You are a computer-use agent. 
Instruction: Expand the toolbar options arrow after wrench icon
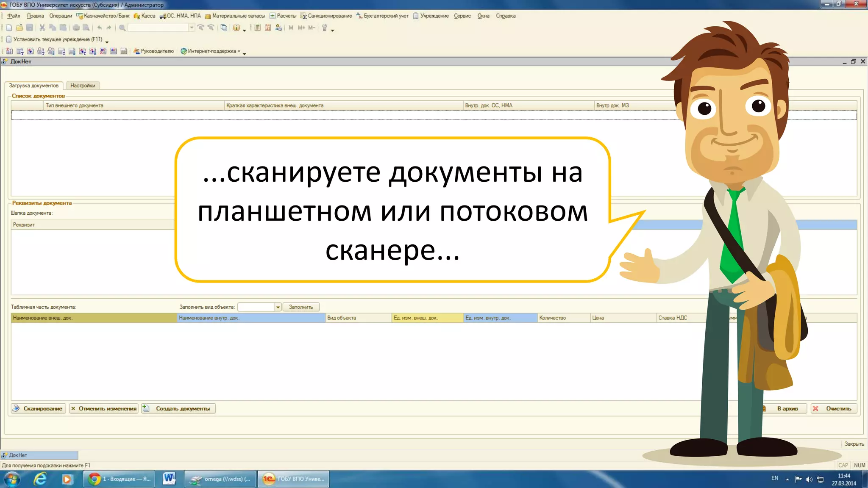coord(333,30)
